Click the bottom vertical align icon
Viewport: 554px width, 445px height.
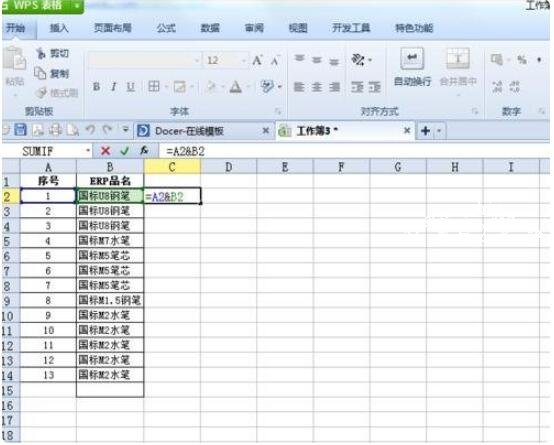334,62
